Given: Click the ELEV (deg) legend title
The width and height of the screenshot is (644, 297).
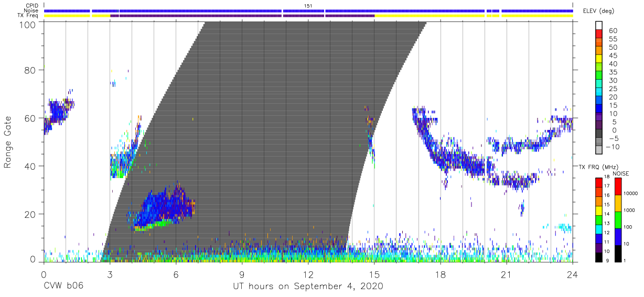Looking at the screenshot, I should (598, 11).
